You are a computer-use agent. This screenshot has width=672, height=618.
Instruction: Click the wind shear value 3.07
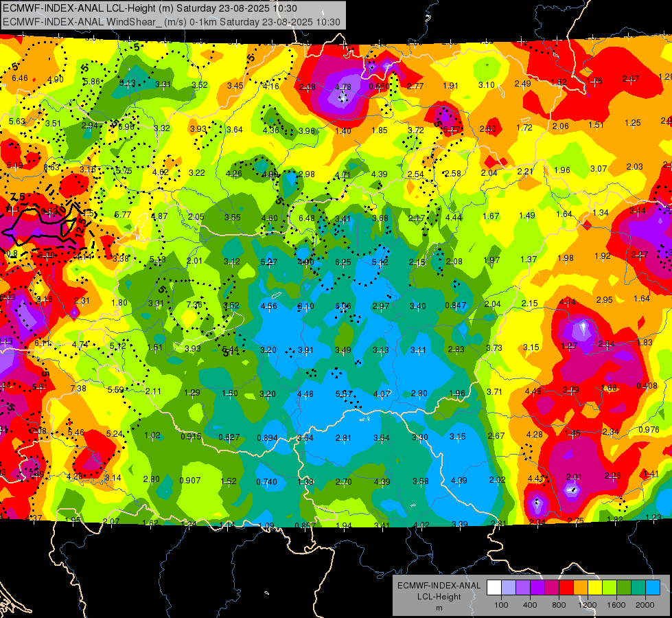[599, 168]
